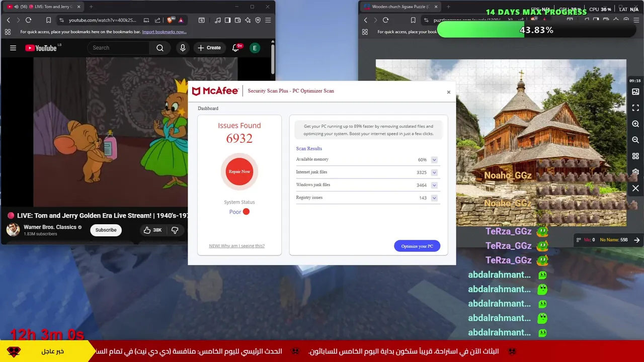Image resolution: width=644 pixels, height=362 pixels.
Task: Bookmark the YouTube page
Action: click(x=48, y=20)
